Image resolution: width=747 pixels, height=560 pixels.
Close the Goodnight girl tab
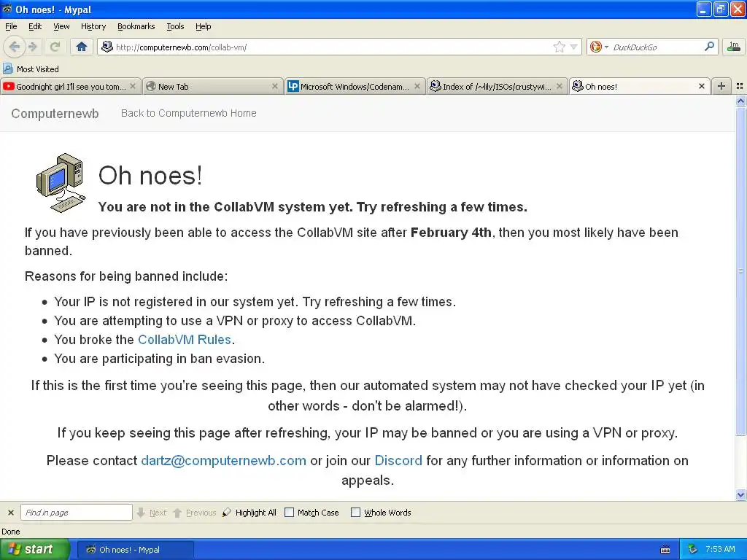pyautogui.click(x=133, y=86)
